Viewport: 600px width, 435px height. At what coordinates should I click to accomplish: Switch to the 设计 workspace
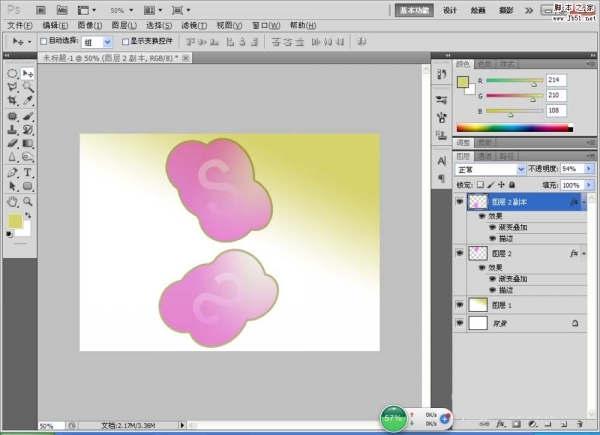(x=450, y=9)
